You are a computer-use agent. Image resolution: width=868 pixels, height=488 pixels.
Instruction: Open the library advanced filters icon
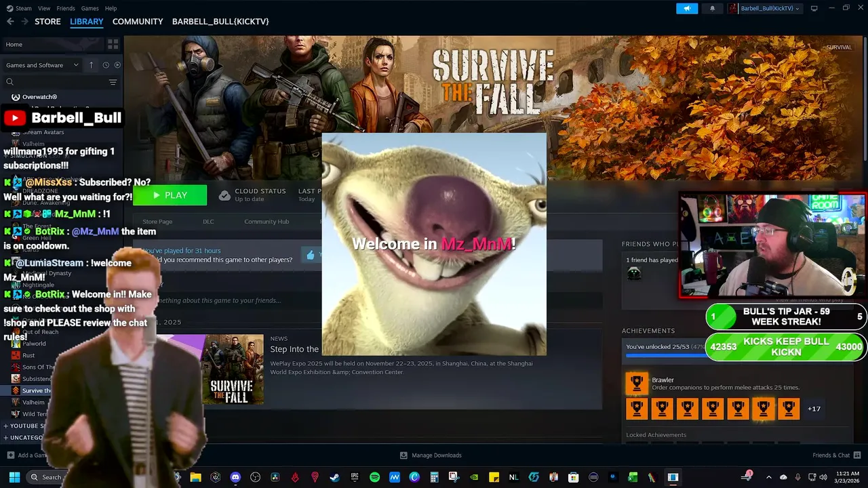click(x=113, y=82)
